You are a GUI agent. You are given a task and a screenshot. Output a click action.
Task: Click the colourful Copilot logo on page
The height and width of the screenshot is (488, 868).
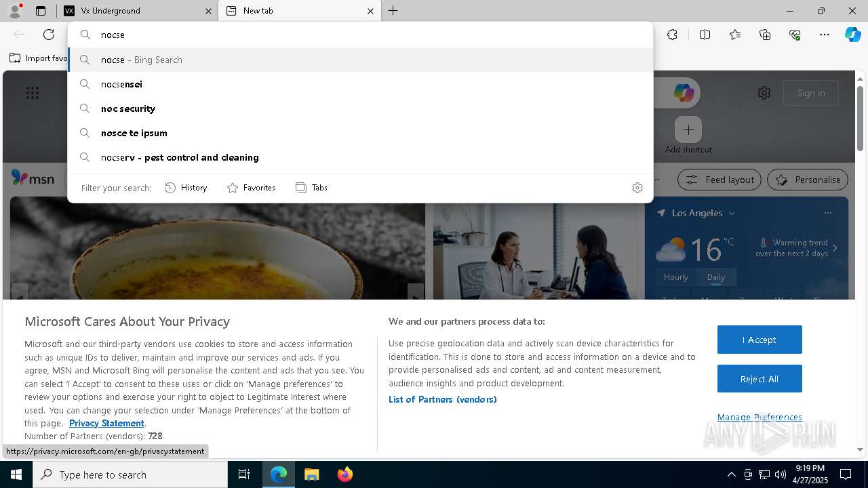(x=684, y=93)
